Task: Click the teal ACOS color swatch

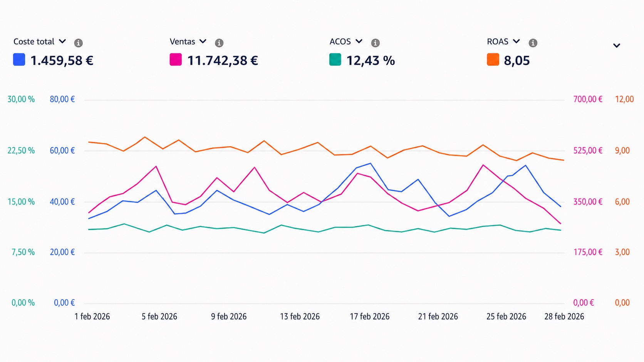Action: click(335, 60)
